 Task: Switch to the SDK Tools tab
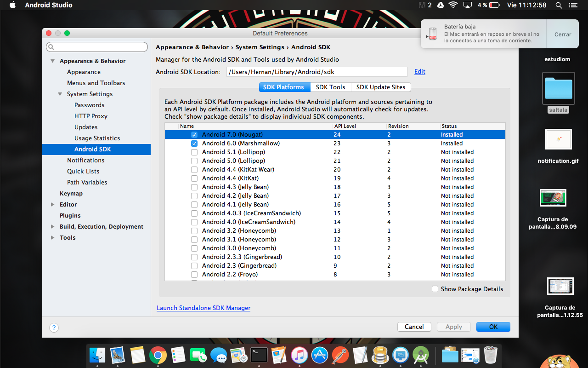(x=330, y=87)
